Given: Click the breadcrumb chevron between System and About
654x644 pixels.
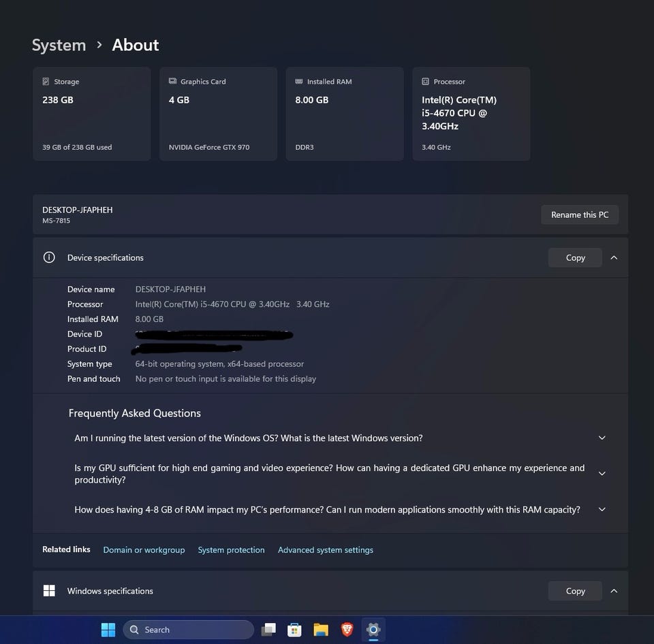Looking at the screenshot, I should click(99, 45).
